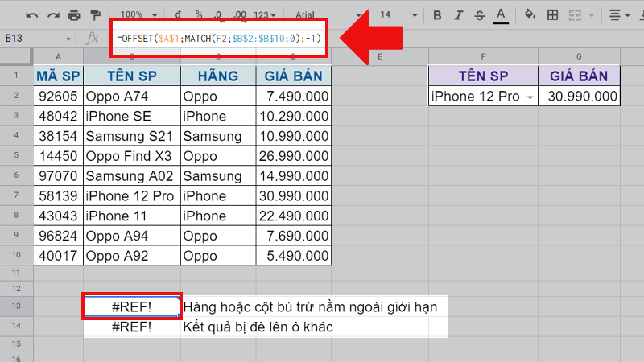This screenshot has width=644, height=362.
Task: Click the 'MÃ SP' header cell
Action: (x=58, y=76)
